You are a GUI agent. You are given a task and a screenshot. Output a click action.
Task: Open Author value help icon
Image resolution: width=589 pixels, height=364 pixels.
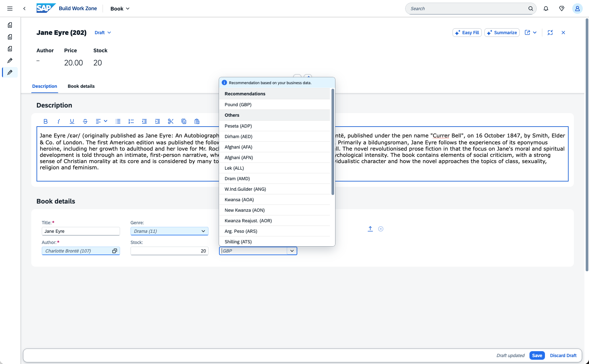pos(115,251)
